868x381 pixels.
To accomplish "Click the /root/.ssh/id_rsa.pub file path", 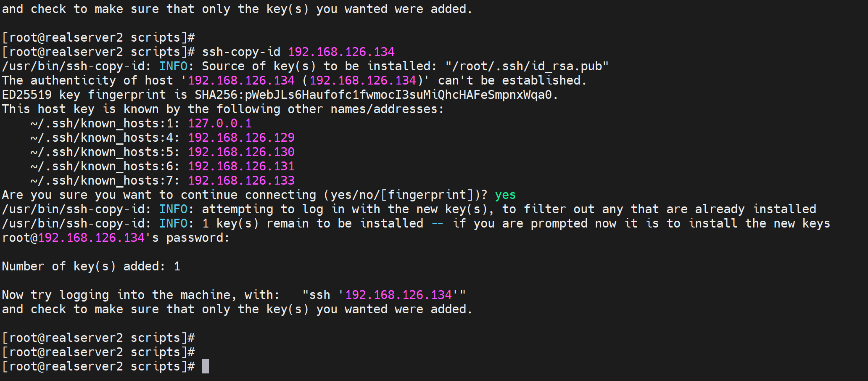I will (527, 66).
